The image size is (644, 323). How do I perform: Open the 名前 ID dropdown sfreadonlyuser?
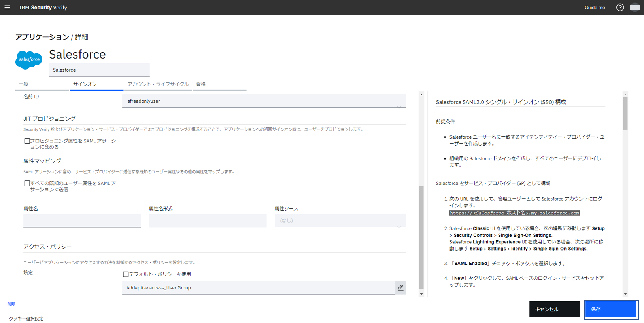pos(264,101)
